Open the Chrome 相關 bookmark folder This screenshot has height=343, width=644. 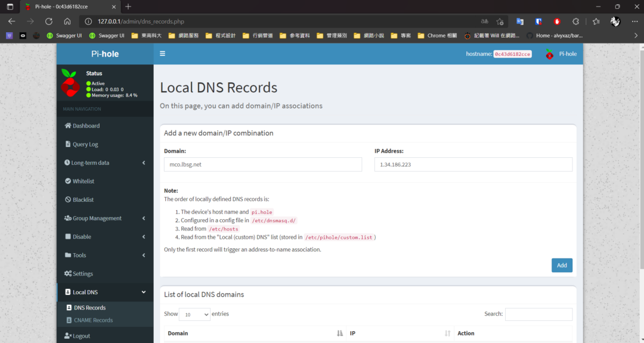pos(438,36)
